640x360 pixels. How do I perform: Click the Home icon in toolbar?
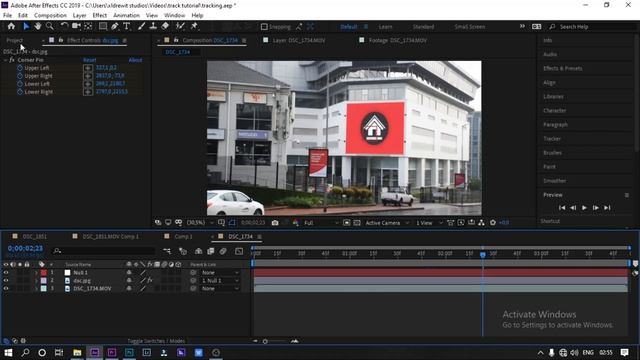pyautogui.click(x=11, y=26)
